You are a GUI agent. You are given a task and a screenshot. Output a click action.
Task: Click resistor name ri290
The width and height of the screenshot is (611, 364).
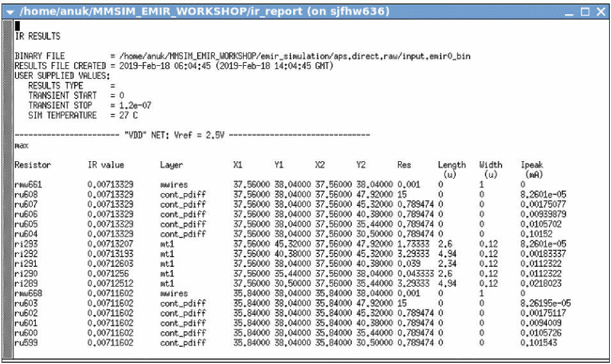(x=26, y=274)
